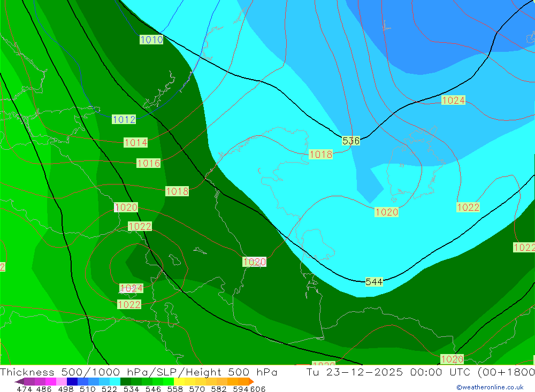Click the 606 legend value
The height and width of the screenshot is (392, 535).
[x=257, y=389]
